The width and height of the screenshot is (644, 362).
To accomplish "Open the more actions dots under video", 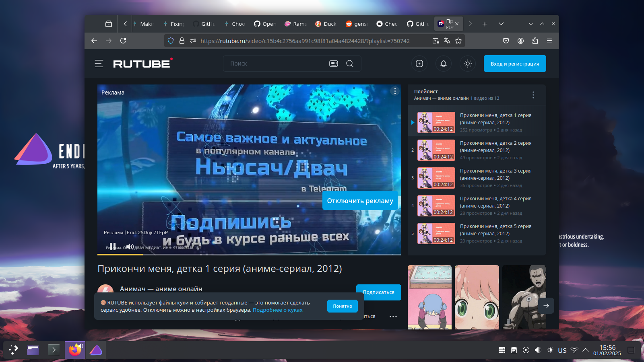I will tap(393, 317).
